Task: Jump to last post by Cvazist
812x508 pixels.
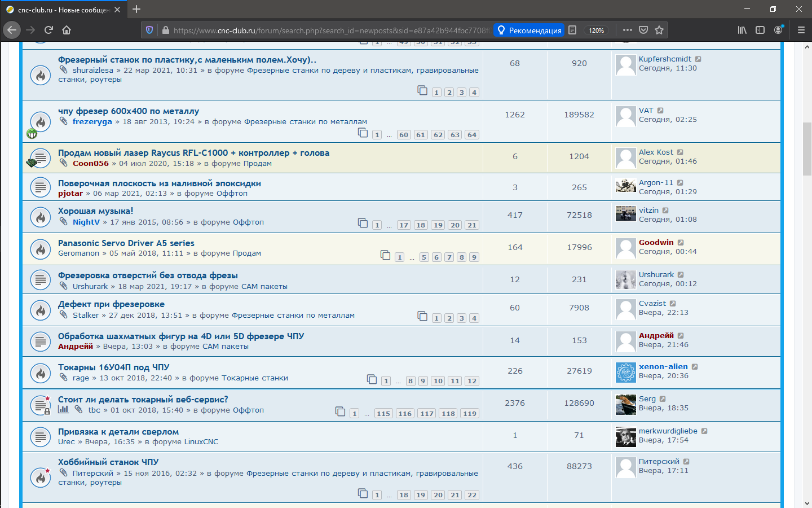Action: (x=673, y=304)
